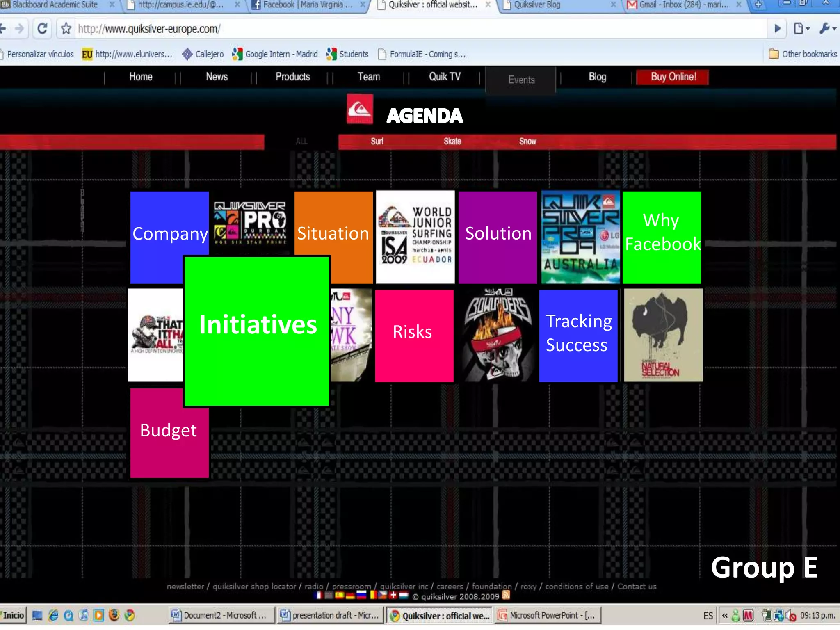Select the Snow filter

coord(527,142)
